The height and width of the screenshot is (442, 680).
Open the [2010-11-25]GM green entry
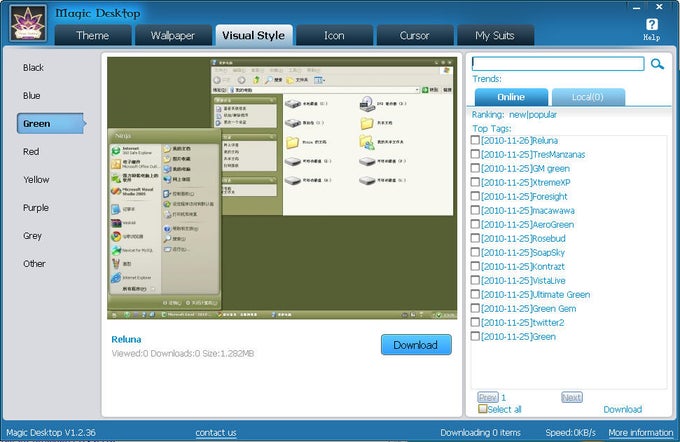coord(526,168)
